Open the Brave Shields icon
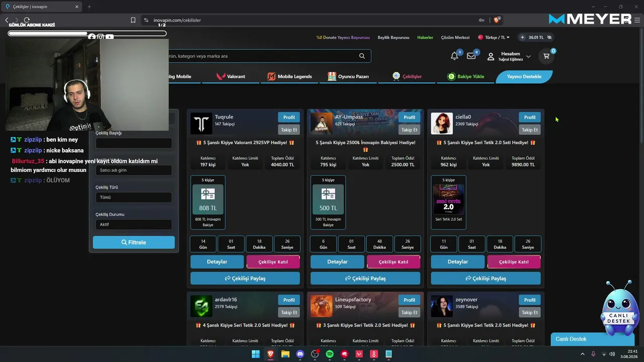This screenshot has width=644, height=362. pos(497,20)
